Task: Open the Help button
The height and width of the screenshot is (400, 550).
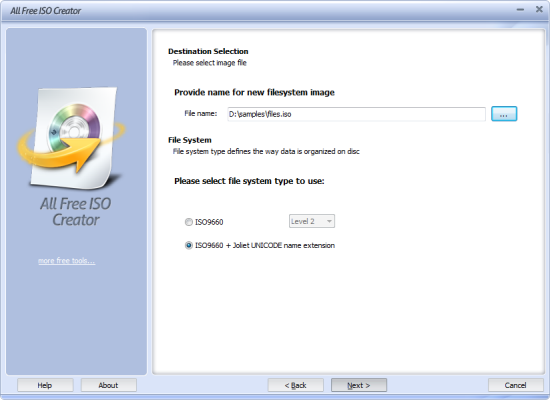Action: click(x=45, y=385)
